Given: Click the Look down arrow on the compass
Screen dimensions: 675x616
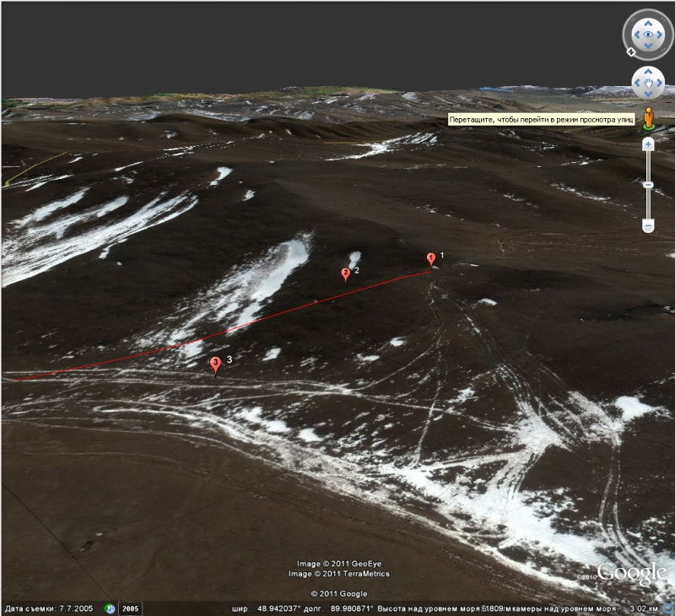Looking at the screenshot, I should [648, 47].
